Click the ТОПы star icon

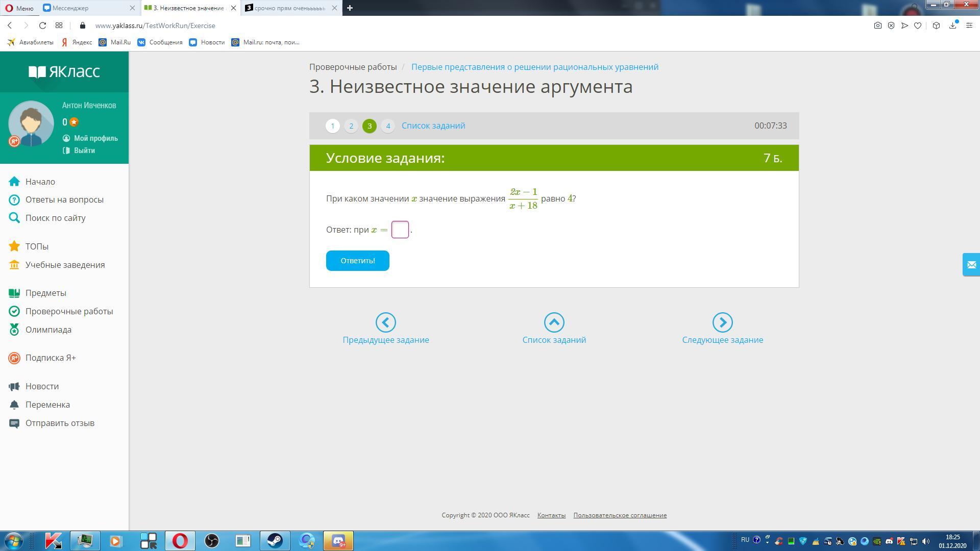tap(14, 246)
